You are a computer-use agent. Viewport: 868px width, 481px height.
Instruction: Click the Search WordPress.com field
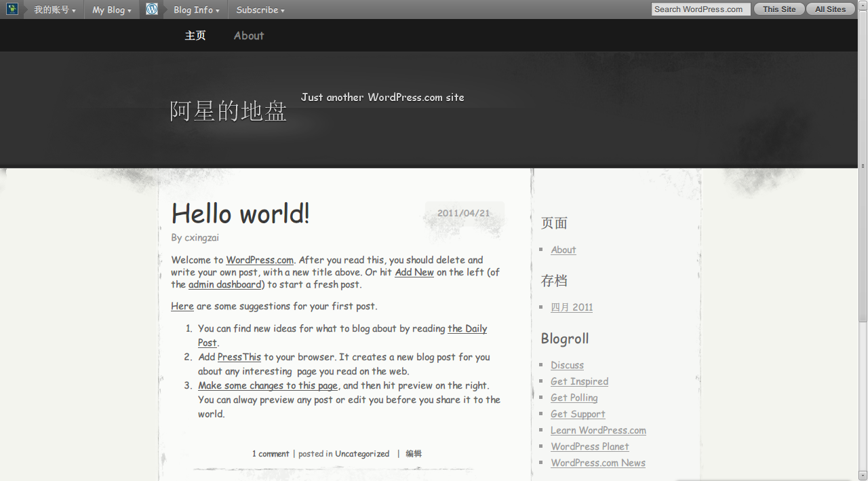point(700,9)
